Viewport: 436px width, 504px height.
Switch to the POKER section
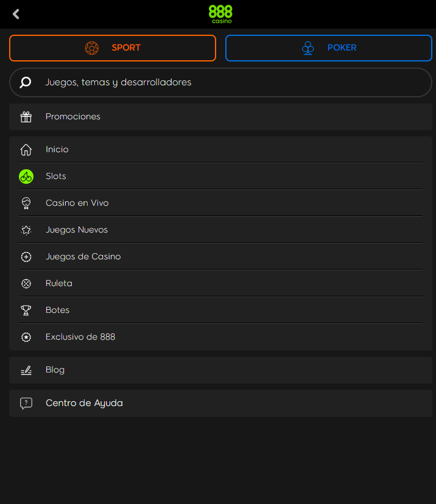[x=329, y=48]
